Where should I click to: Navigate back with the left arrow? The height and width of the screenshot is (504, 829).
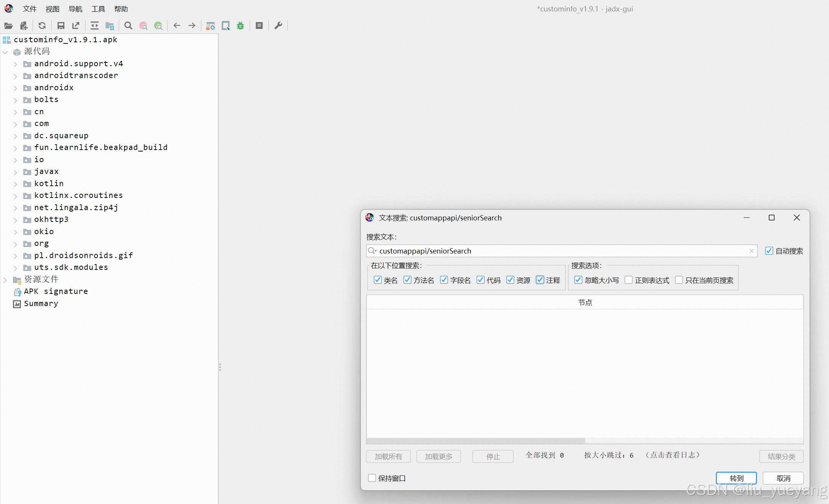[x=177, y=26]
